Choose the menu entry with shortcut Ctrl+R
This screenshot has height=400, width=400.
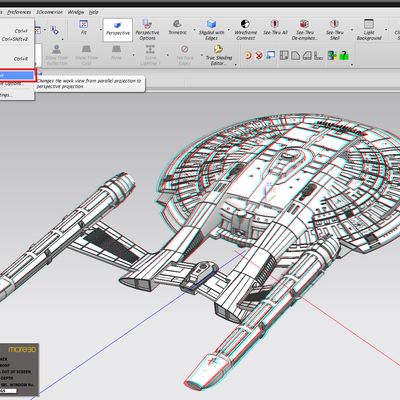[x=17, y=59]
